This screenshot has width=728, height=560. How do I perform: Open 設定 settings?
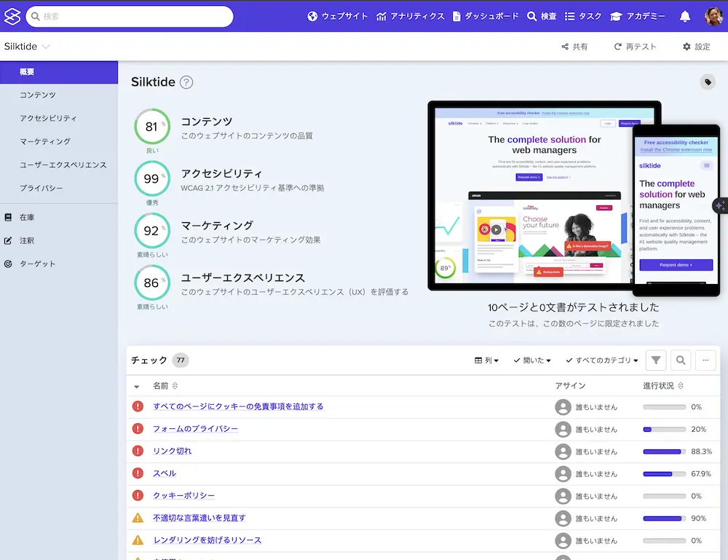[x=696, y=47]
